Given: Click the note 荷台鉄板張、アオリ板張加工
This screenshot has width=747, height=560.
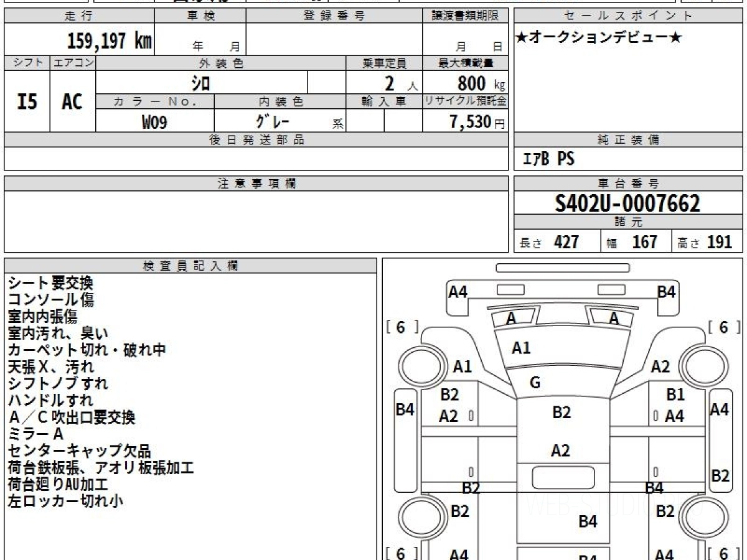Looking at the screenshot, I should click(101, 468).
